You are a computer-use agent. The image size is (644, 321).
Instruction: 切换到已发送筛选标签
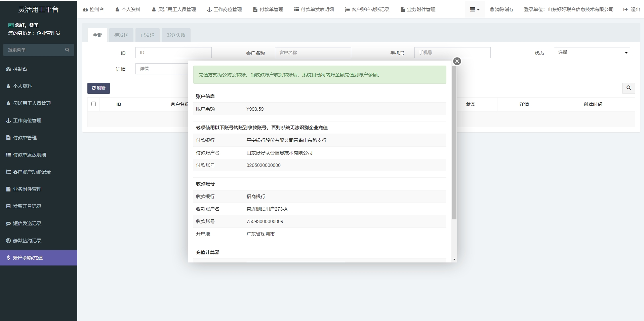147,35
